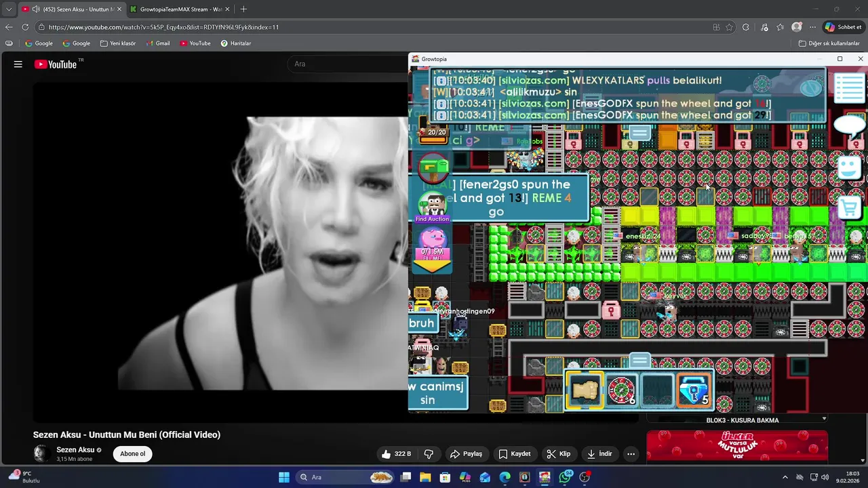
Task: Select the blue gem lock item in hotbar
Action: coord(694,391)
